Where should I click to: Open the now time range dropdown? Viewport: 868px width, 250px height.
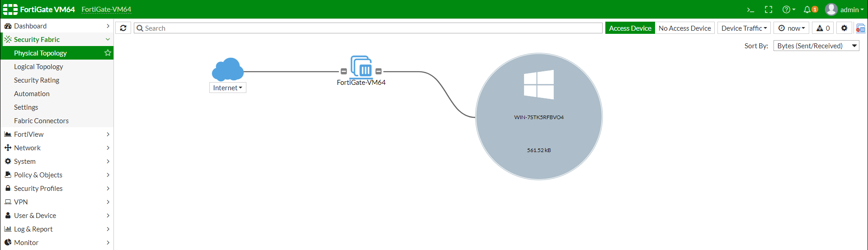(x=792, y=28)
